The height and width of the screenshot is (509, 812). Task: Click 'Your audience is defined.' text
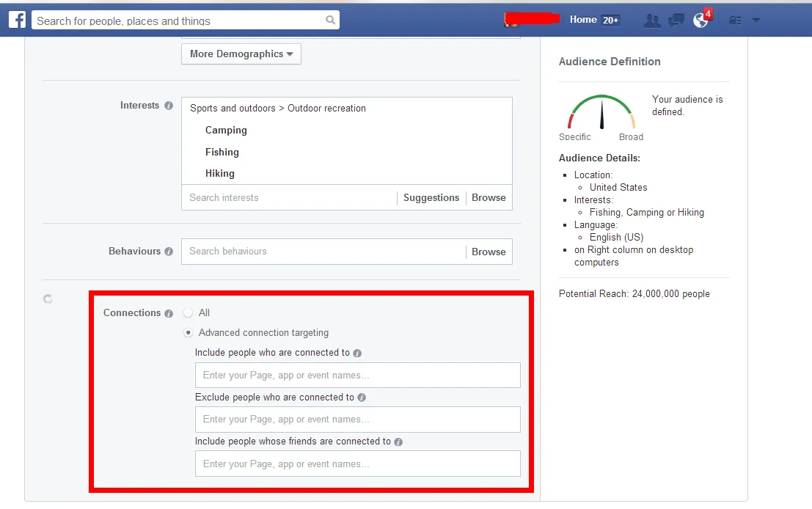(687, 106)
